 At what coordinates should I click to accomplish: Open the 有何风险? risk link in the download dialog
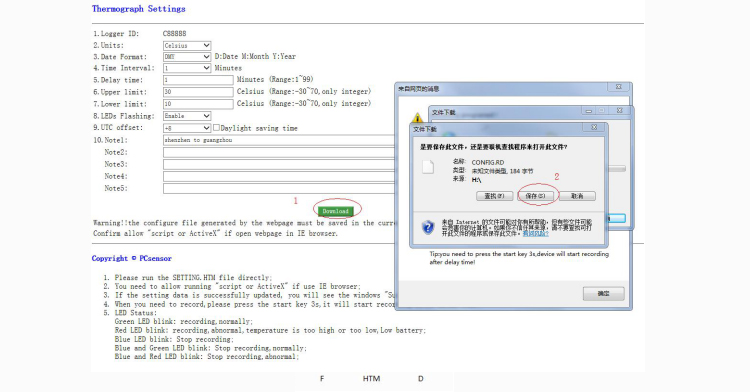[x=536, y=234]
